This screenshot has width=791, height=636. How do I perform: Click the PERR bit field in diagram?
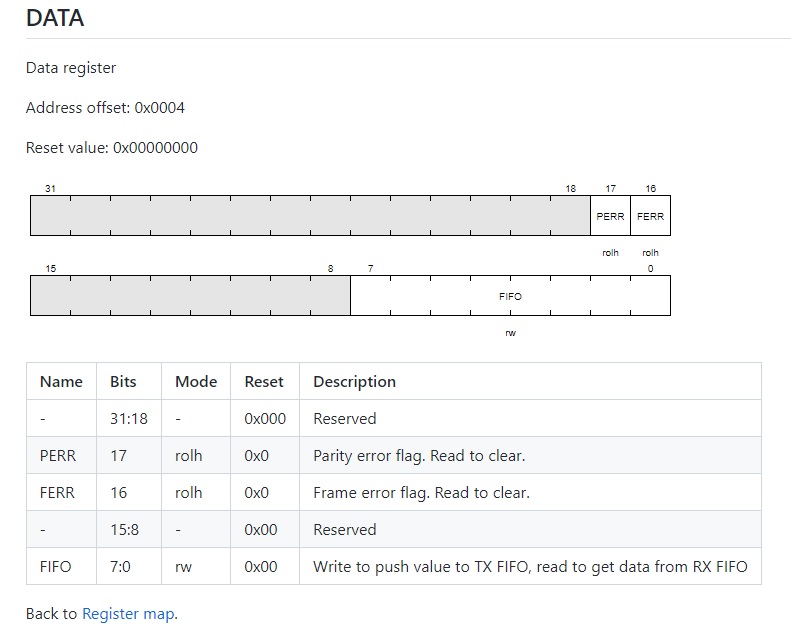pos(610,216)
